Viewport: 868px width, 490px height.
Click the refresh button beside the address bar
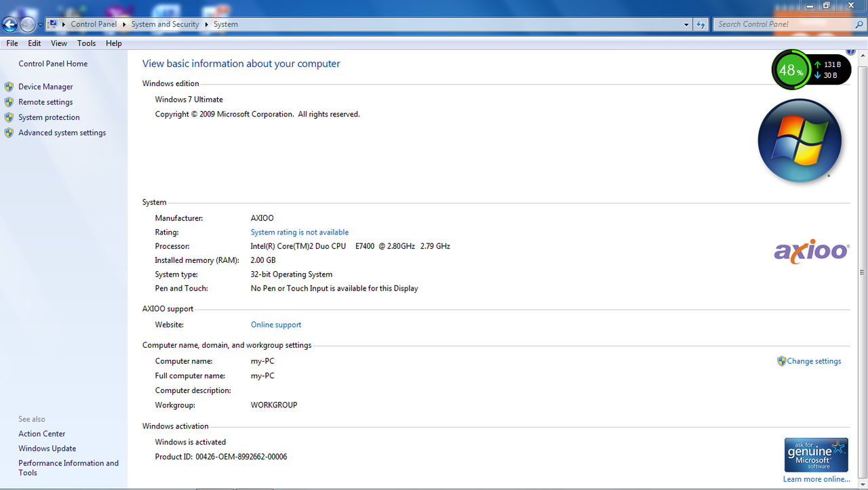tap(701, 24)
